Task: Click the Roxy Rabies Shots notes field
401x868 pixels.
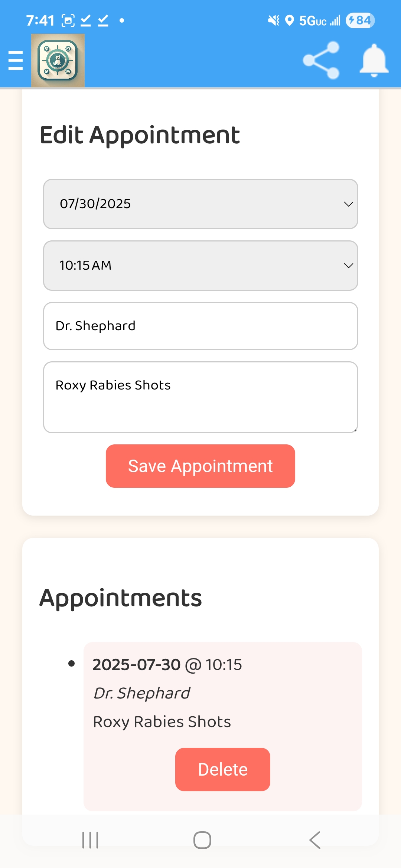Action: tap(200, 397)
